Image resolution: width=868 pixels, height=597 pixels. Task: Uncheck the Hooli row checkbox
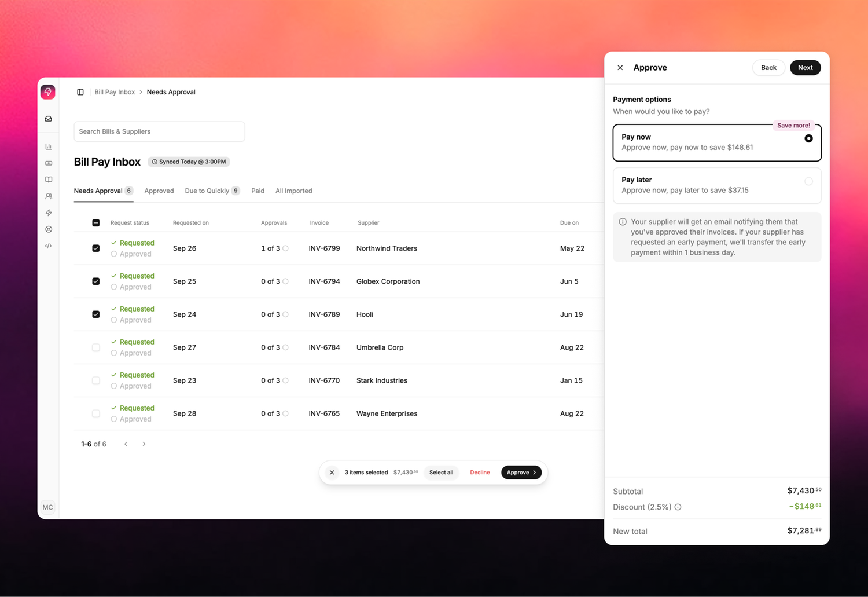(x=96, y=314)
